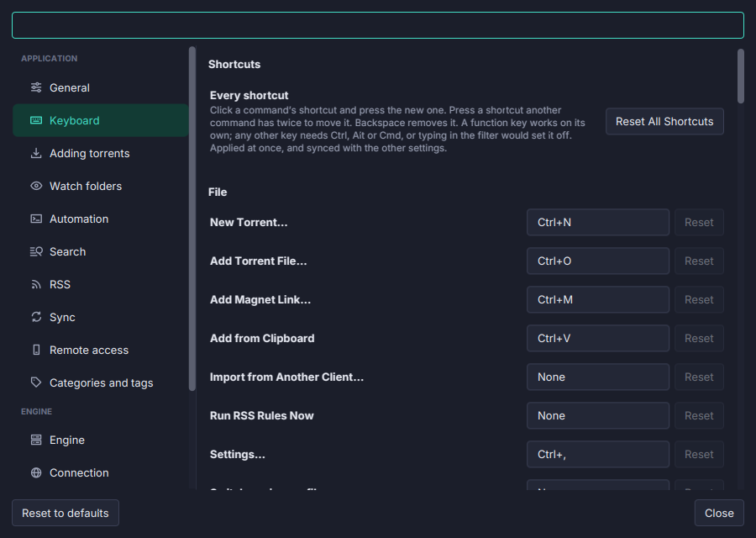Click the shortcuts panel scrollbar thumb
The width and height of the screenshot is (756, 538).
[x=741, y=76]
